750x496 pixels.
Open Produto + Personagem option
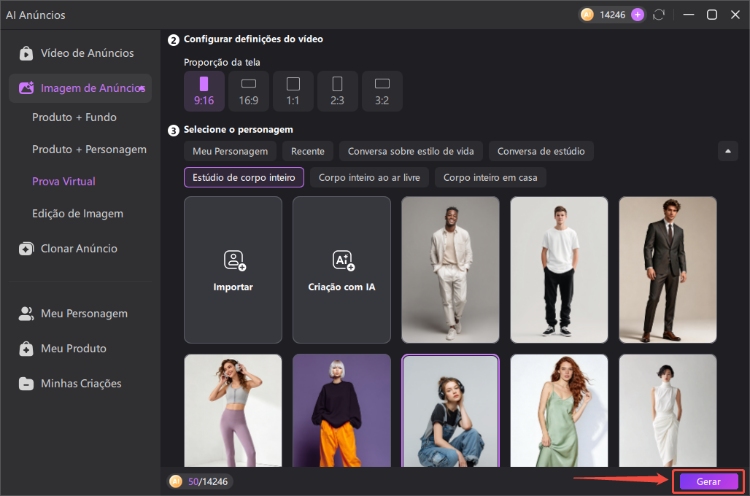tap(89, 149)
